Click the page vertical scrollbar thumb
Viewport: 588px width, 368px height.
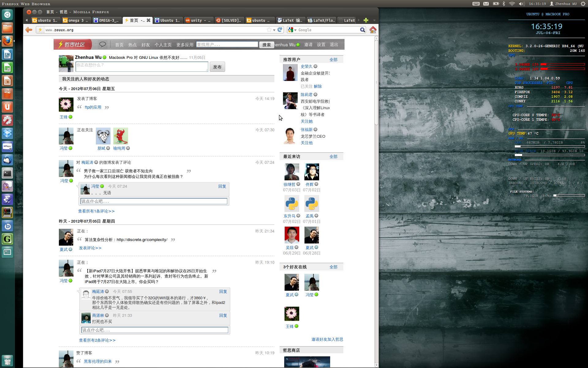pyautogui.click(x=376, y=83)
